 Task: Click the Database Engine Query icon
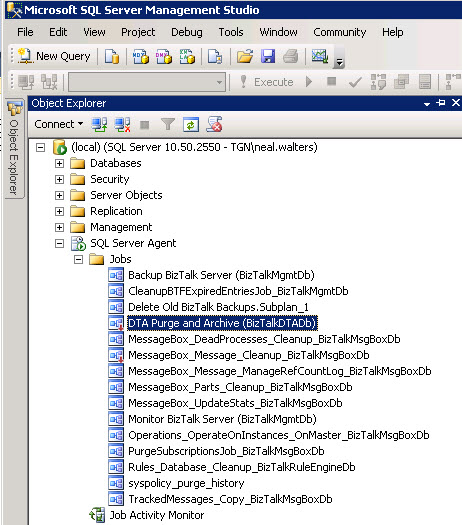click(x=112, y=56)
